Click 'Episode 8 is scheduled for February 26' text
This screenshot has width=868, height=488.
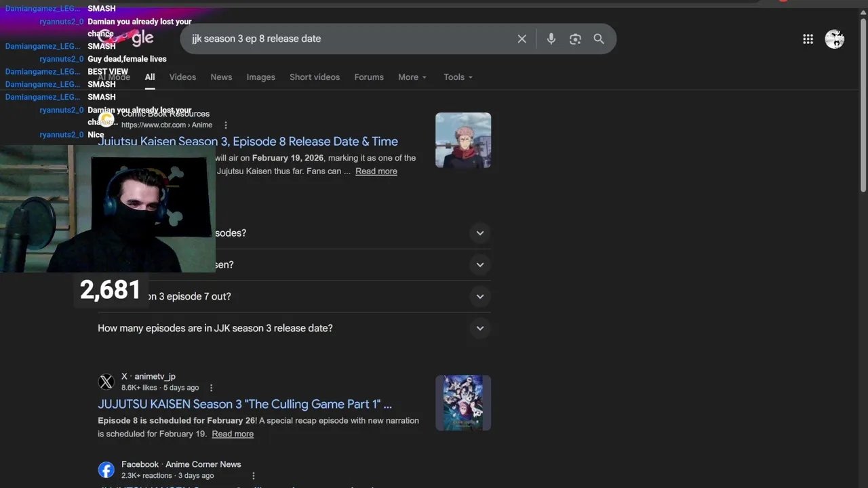pos(177,421)
